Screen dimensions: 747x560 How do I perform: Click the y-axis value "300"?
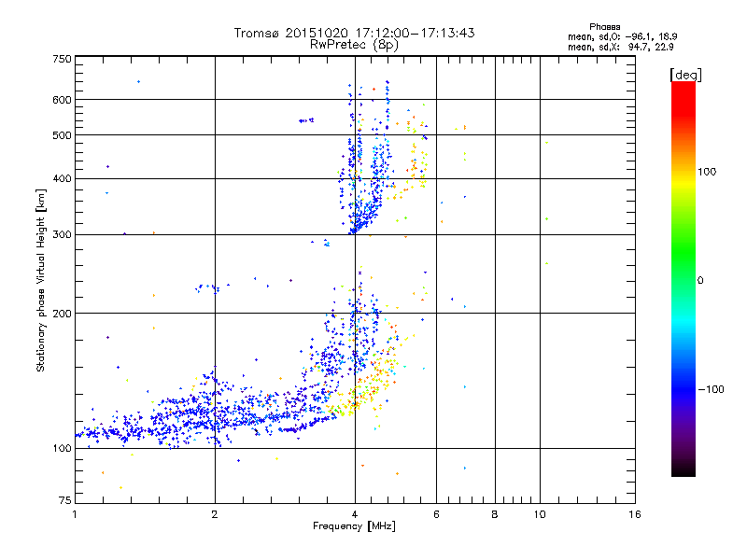point(62,235)
